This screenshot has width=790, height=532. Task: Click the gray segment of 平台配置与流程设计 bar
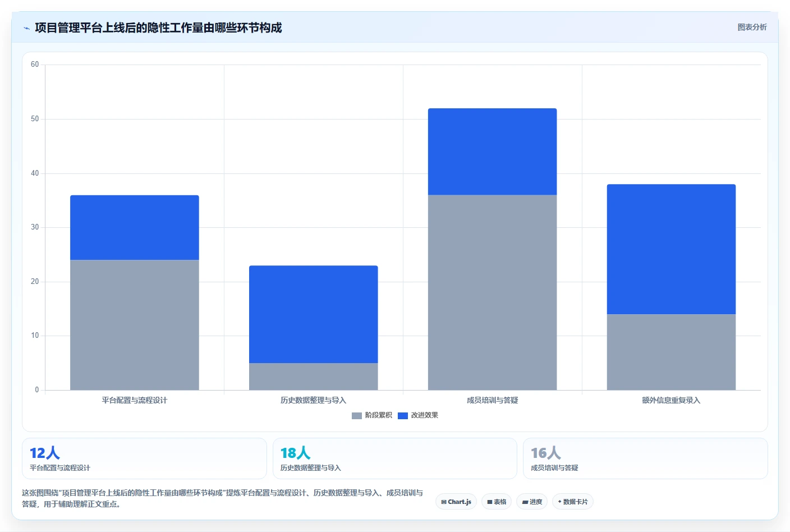pos(135,325)
